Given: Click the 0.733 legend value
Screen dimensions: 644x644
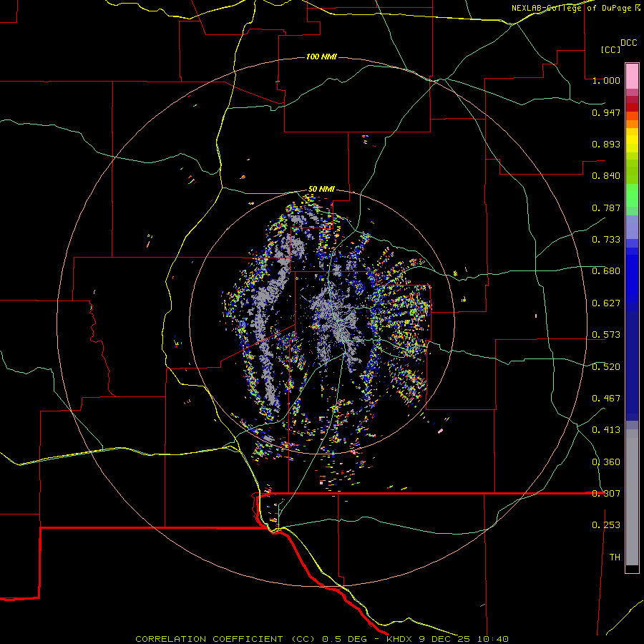Looking at the screenshot, I should (x=606, y=240).
